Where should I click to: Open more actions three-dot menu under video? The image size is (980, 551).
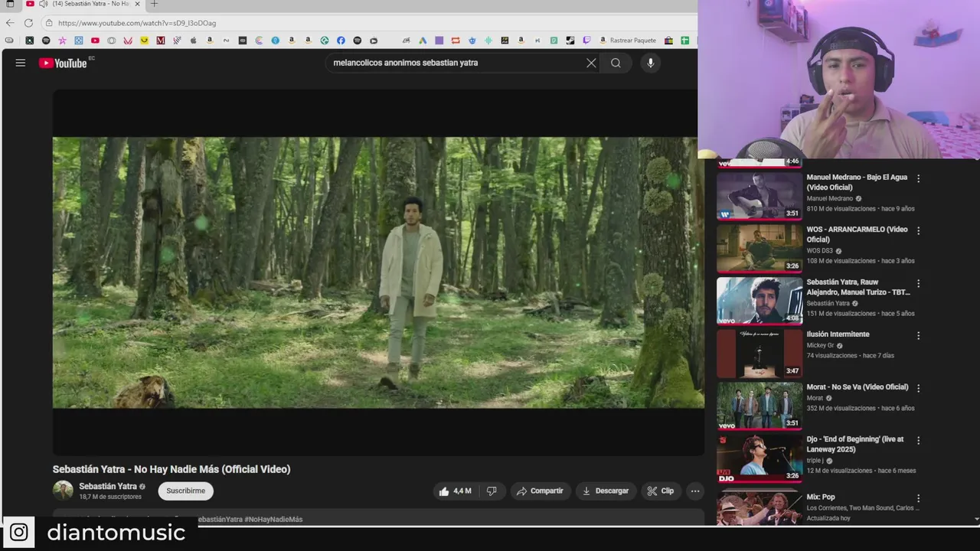click(x=694, y=491)
